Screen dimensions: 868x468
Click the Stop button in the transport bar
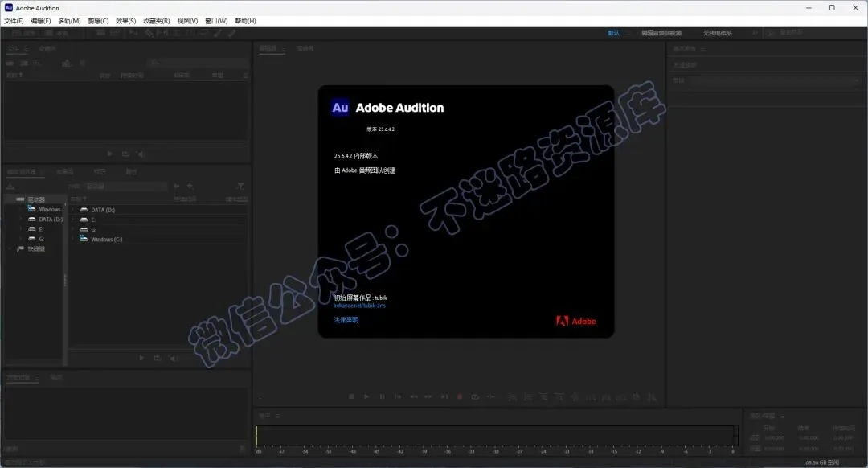point(351,396)
